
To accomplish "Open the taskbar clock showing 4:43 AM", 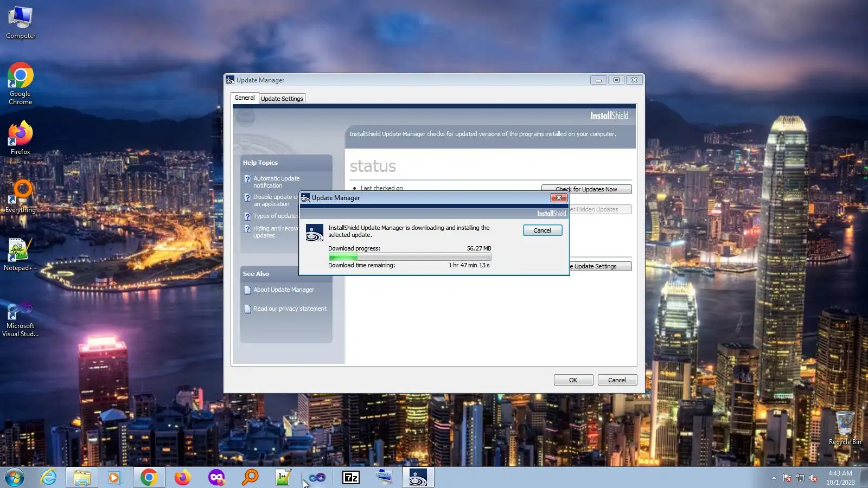I will click(x=840, y=478).
